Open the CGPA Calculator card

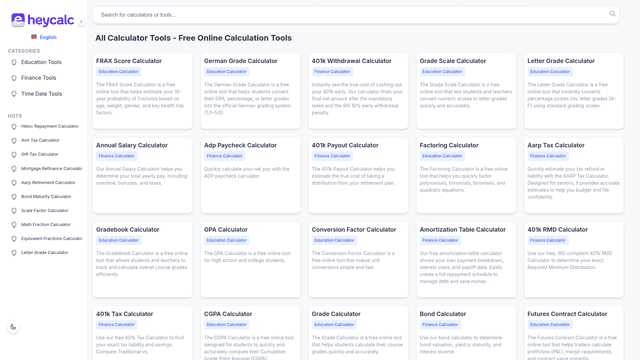click(x=250, y=333)
